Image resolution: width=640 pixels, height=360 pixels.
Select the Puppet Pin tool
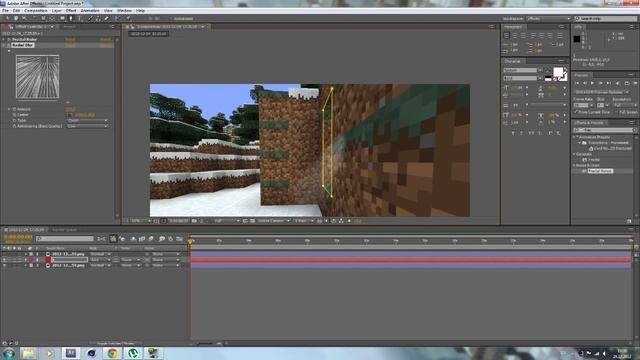(x=128, y=18)
